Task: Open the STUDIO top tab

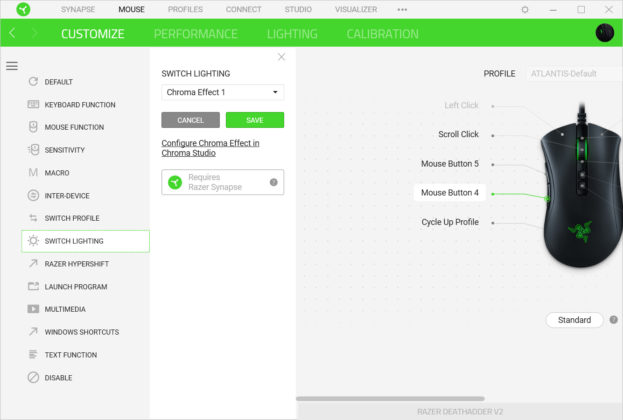Action: point(298,10)
